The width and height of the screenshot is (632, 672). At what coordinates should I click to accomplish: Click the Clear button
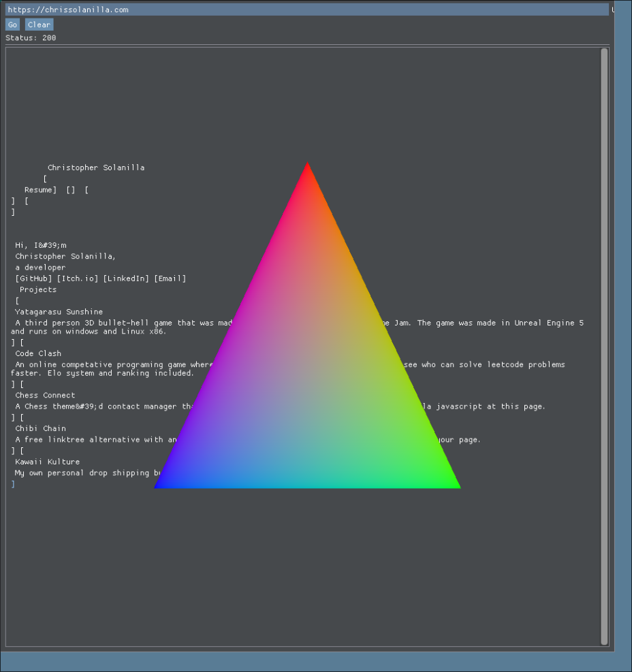click(x=39, y=24)
